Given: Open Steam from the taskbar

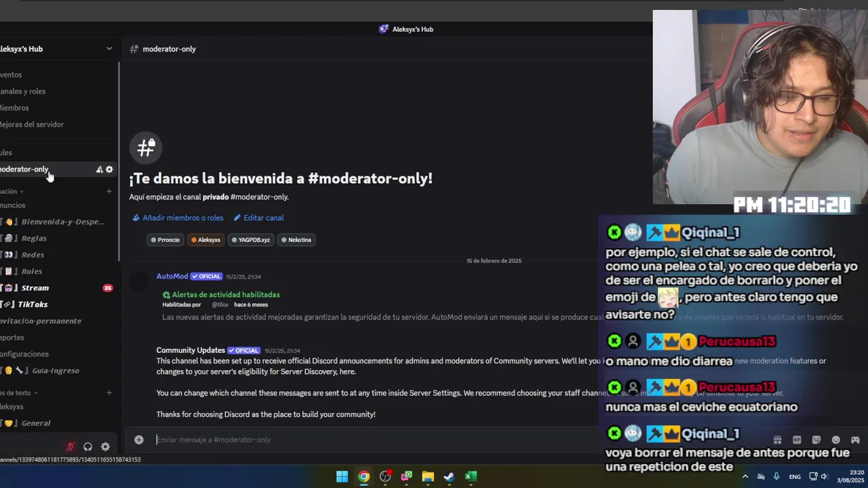Looking at the screenshot, I should (449, 476).
